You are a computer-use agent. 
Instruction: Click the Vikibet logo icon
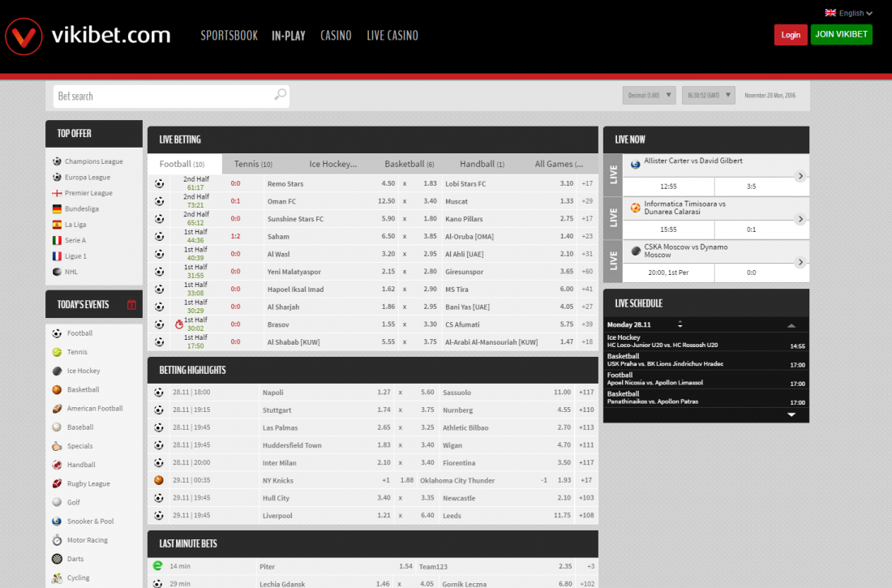(24, 36)
